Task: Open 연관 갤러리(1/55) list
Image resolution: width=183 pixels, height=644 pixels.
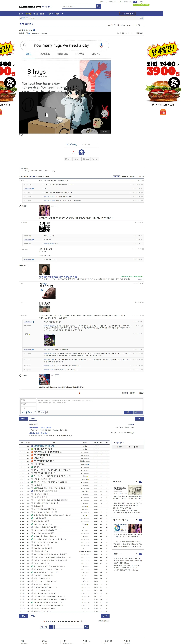Action: coord(119,25)
